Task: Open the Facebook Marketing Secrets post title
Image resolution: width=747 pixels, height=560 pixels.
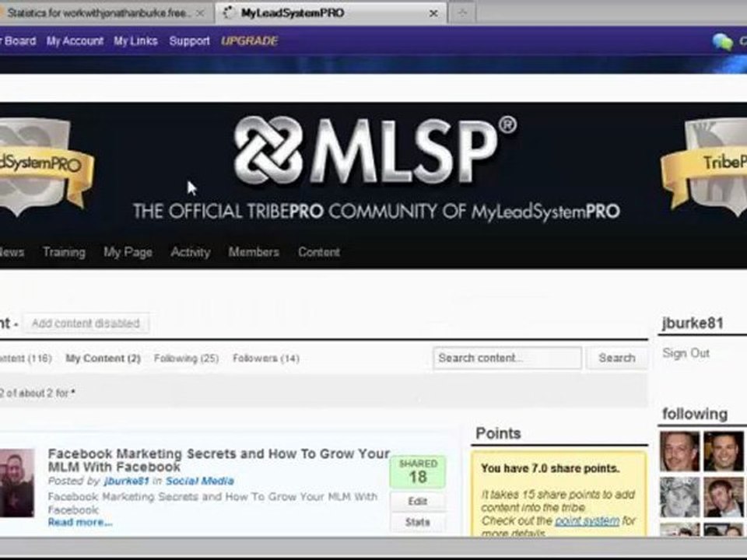Action: (x=219, y=460)
